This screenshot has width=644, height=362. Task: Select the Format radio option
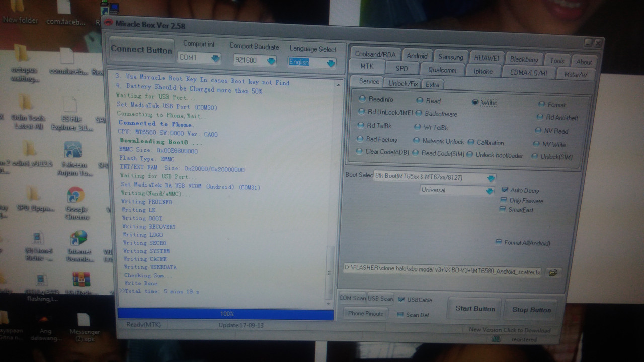tap(552, 104)
